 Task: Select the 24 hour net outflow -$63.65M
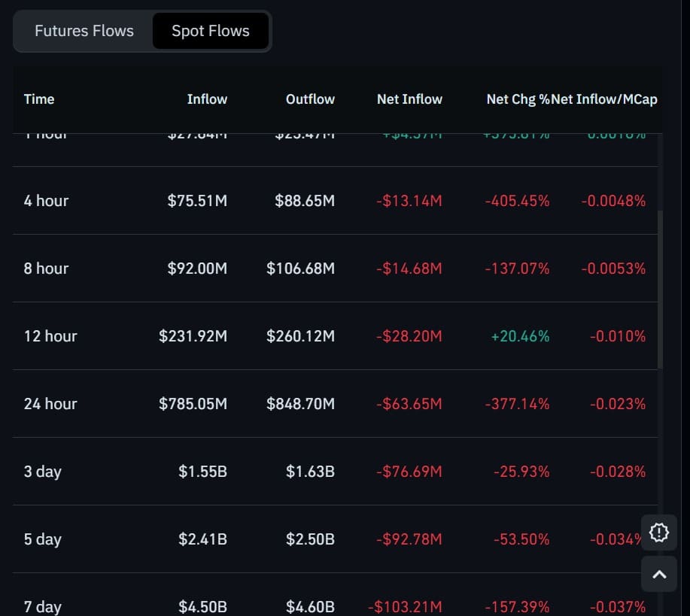point(409,404)
